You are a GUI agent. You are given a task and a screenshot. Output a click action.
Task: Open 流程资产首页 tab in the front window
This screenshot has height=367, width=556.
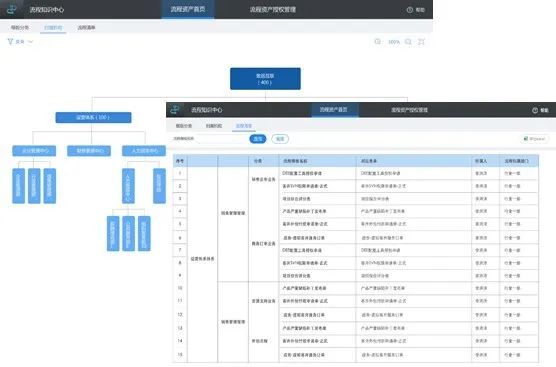(x=334, y=110)
